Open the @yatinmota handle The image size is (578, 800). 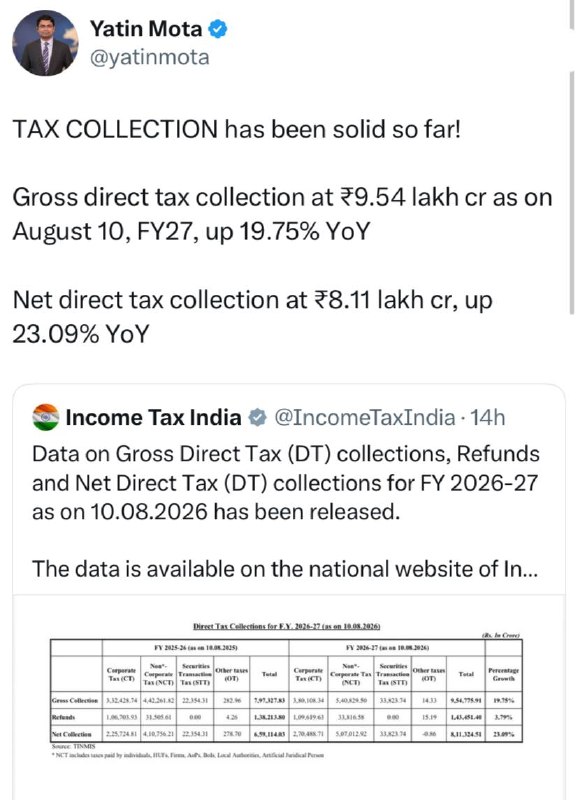tap(149, 57)
